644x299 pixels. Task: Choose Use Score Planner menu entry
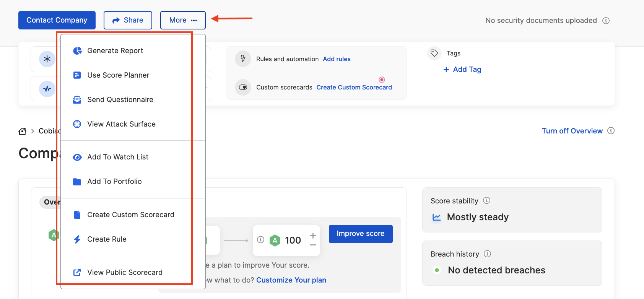[133, 75]
